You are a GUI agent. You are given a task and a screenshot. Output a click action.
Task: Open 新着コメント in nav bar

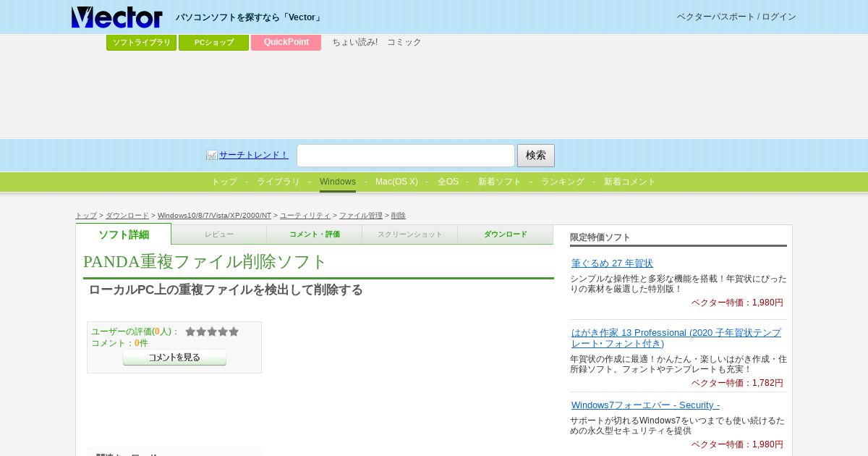pyautogui.click(x=630, y=182)
